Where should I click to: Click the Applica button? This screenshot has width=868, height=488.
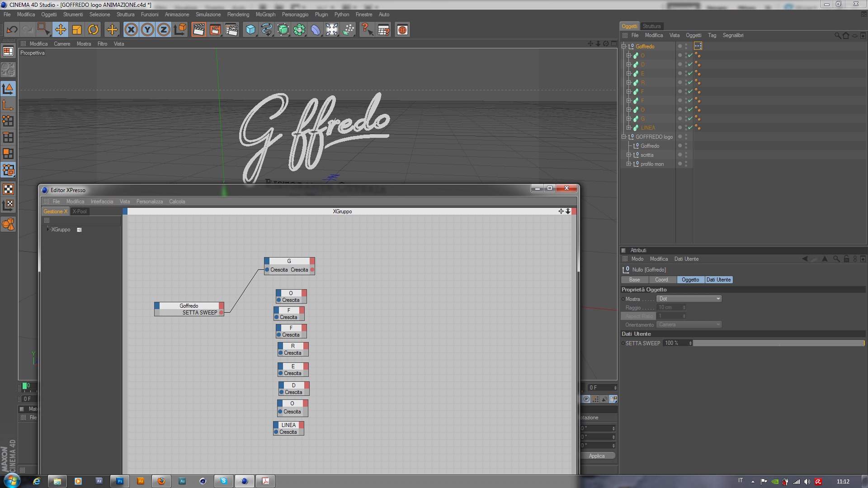(596, 456)
